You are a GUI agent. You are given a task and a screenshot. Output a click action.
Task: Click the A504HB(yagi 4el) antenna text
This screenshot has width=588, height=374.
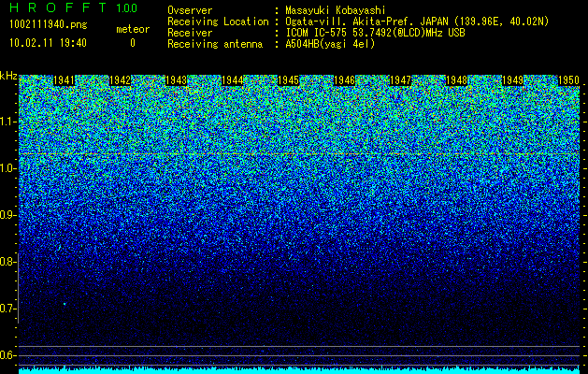point(330,44)
